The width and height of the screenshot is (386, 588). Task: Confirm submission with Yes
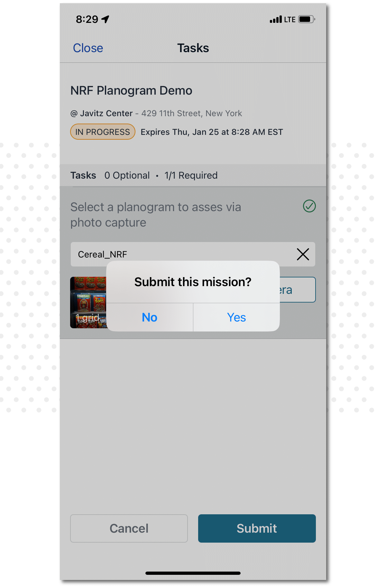click(236, 317)
